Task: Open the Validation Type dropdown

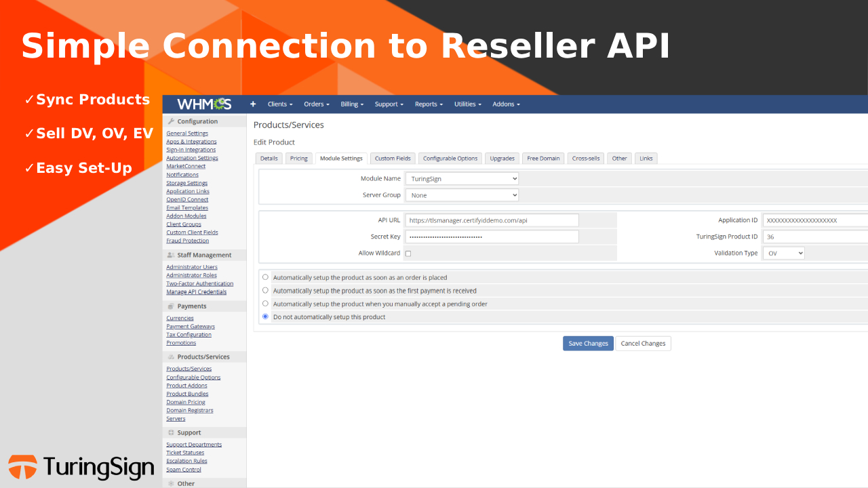Action: [784, 253]
